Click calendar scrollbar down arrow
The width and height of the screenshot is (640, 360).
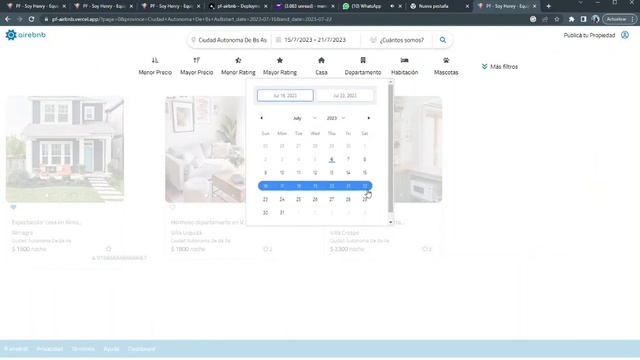391,222
